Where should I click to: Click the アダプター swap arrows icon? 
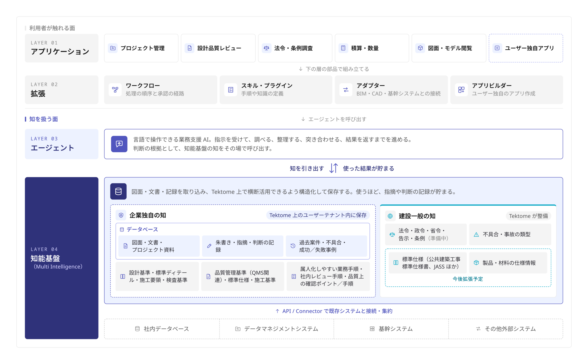point(346,90)
